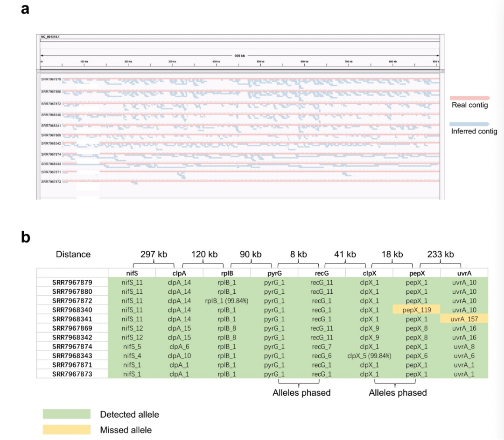Click the green Detected allele swatch
The height and width of the screenshot is (440, 504).
point(67,414)
